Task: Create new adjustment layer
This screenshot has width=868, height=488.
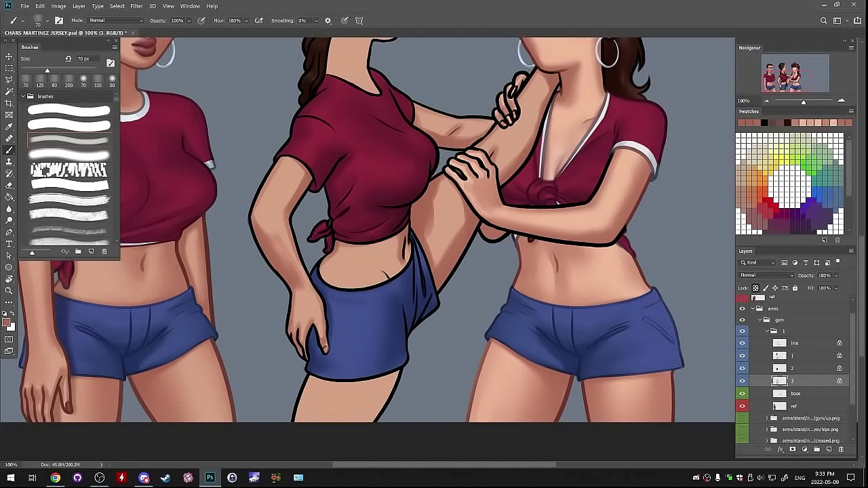Action: [x=805, y=449]
